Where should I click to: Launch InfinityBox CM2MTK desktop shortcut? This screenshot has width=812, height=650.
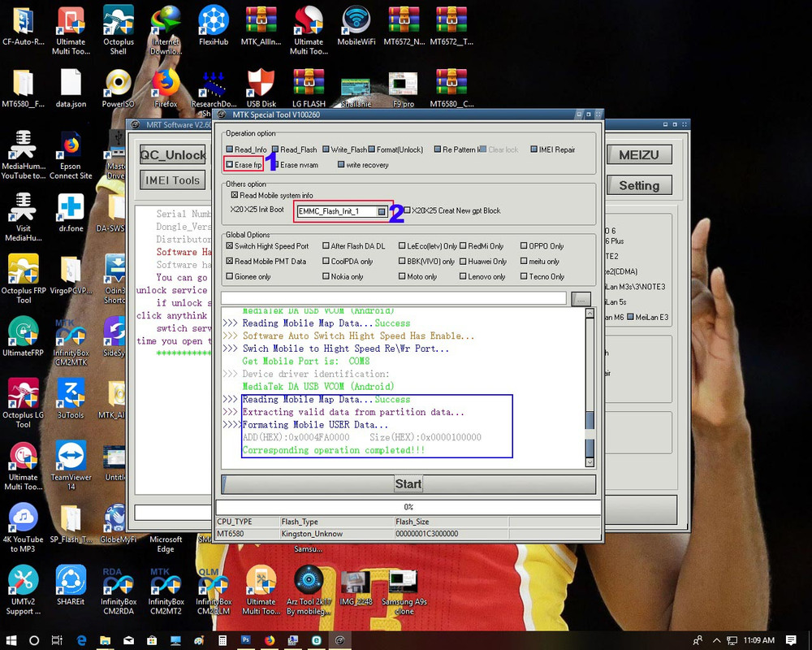click(x=71, y=342)
